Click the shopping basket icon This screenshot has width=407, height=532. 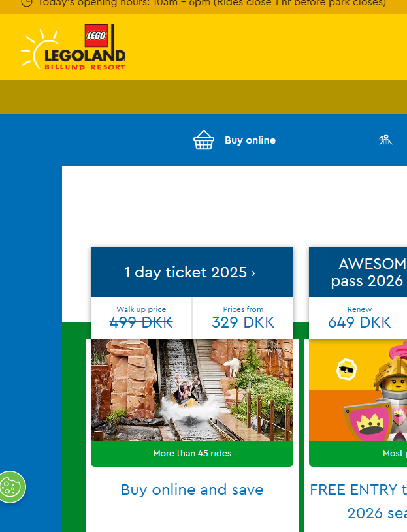(204, 140)
